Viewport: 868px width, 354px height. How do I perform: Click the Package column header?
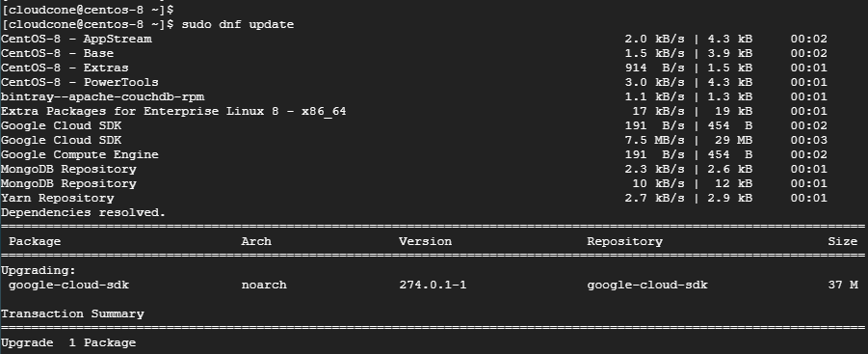point(35,241)
